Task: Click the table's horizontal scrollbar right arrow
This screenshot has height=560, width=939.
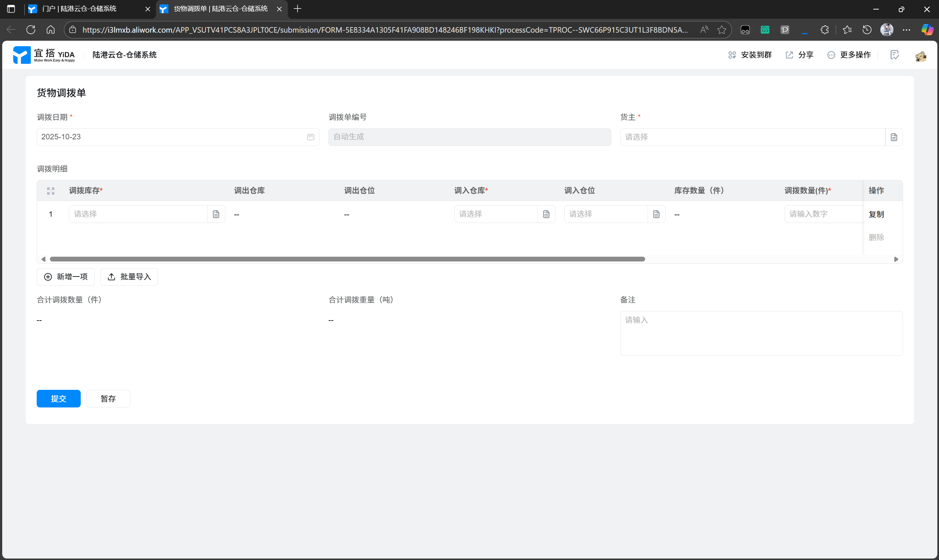Action: tap(896, 259)
